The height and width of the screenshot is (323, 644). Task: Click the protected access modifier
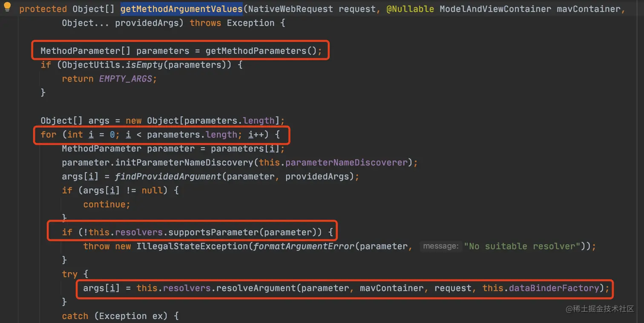point(43,9)
